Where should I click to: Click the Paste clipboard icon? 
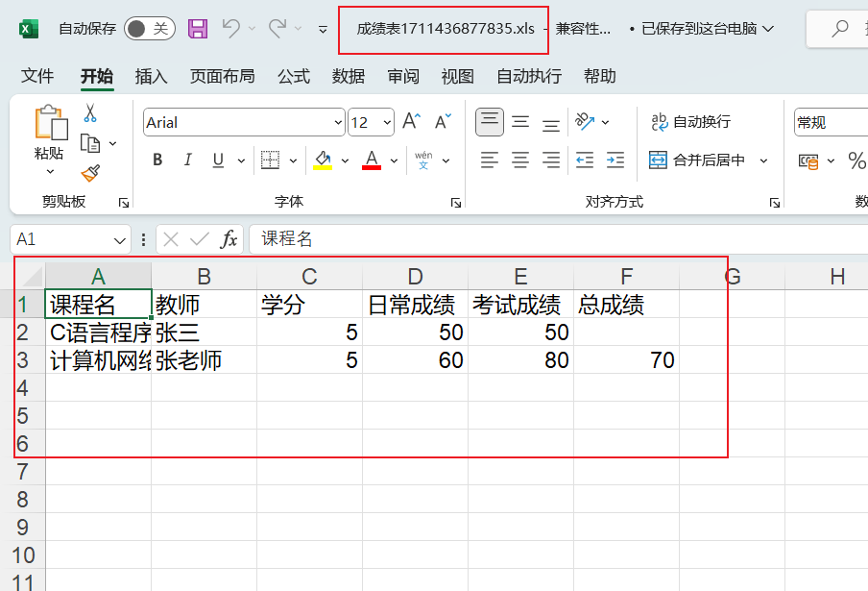(x=50, y=125)
